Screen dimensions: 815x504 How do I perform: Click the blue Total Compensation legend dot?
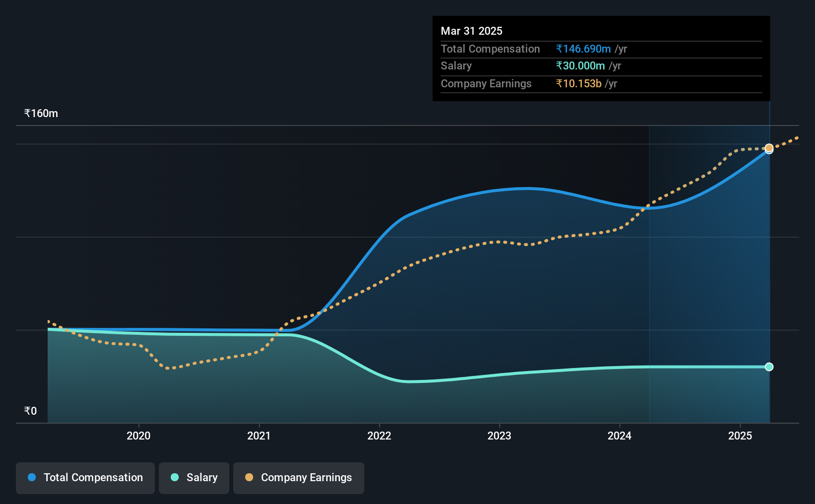coord(32,477)
